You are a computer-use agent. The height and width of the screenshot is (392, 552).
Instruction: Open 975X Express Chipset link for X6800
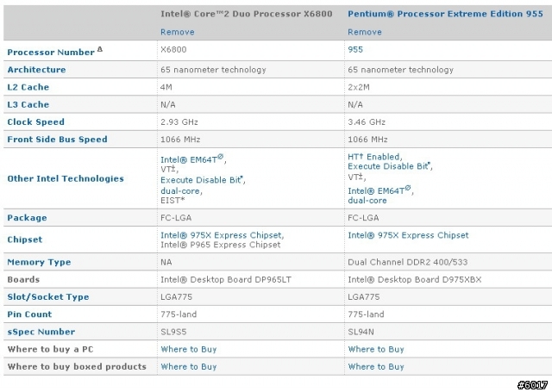coord(222,235)
